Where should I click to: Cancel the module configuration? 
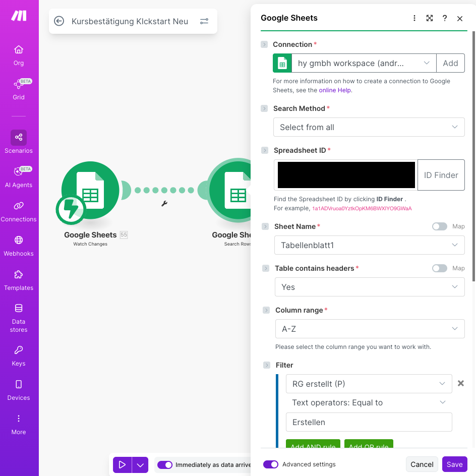(422, 464)
